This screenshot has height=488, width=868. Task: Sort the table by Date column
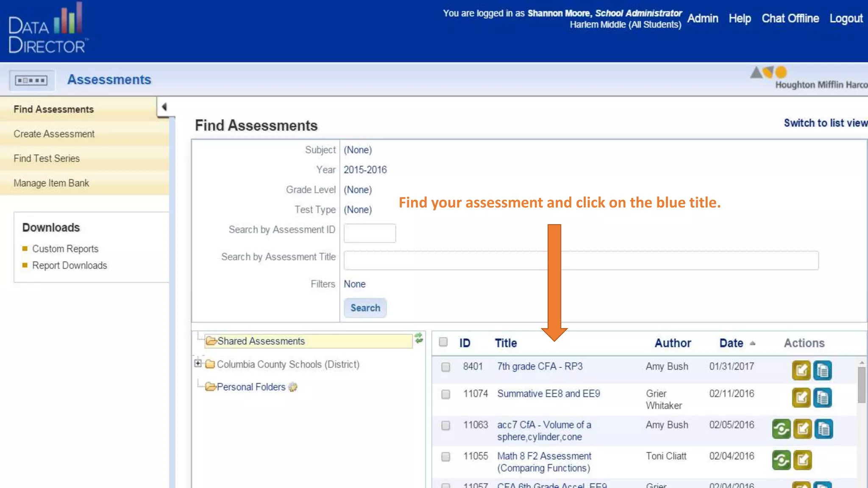click(731, 343)
